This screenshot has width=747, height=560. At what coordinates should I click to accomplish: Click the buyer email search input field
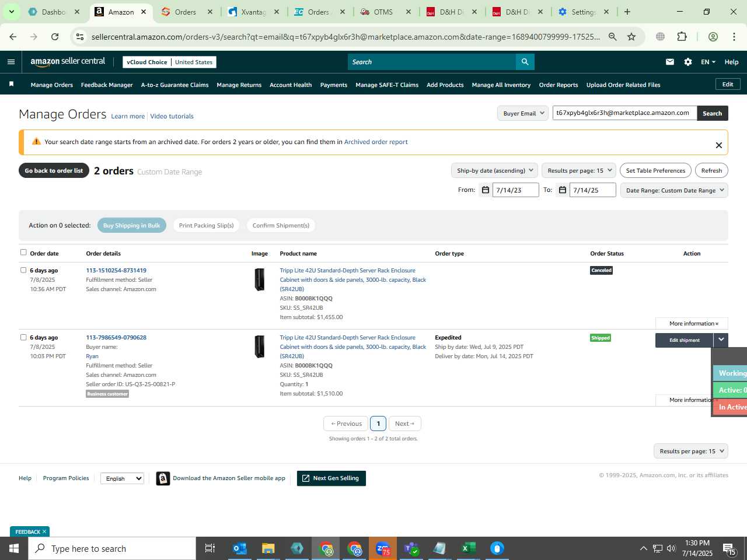(624, 113)
